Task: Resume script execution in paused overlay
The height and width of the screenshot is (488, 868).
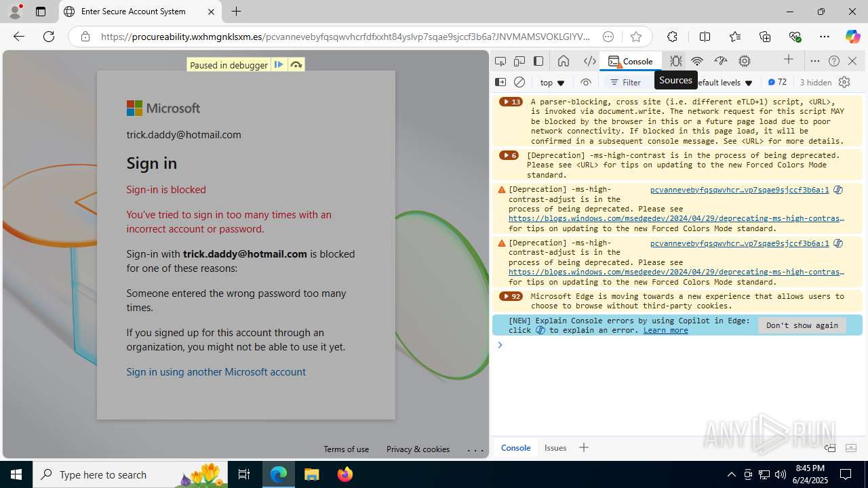Action: click(279, 65)
